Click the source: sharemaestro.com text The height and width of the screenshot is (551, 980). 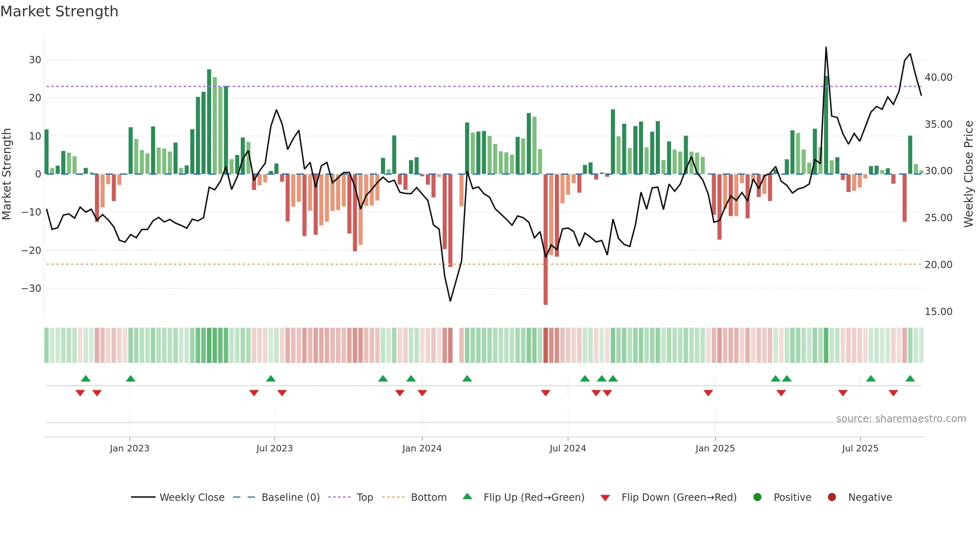901,419
